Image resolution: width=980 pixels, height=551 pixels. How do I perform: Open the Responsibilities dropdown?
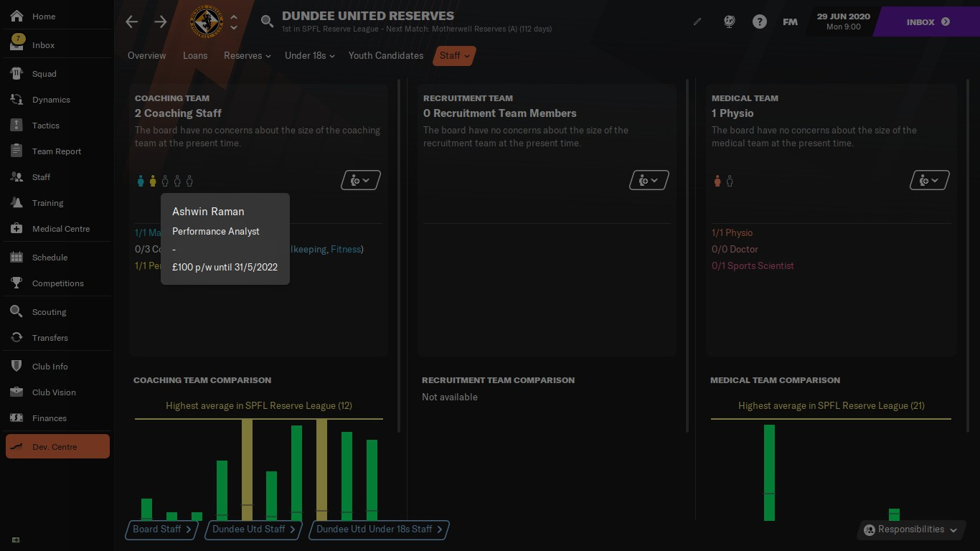coord(910,529)
